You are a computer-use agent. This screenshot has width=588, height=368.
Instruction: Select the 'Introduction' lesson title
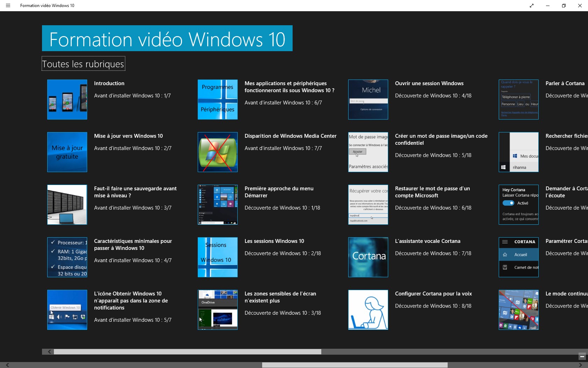point(109,83)
